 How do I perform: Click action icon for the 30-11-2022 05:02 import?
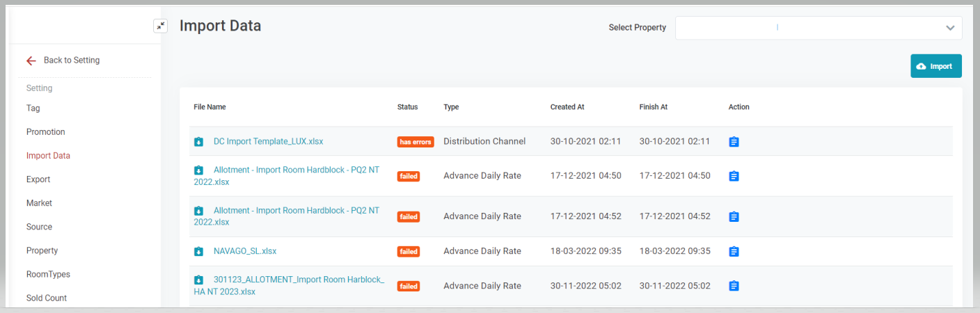click(734, 286)
